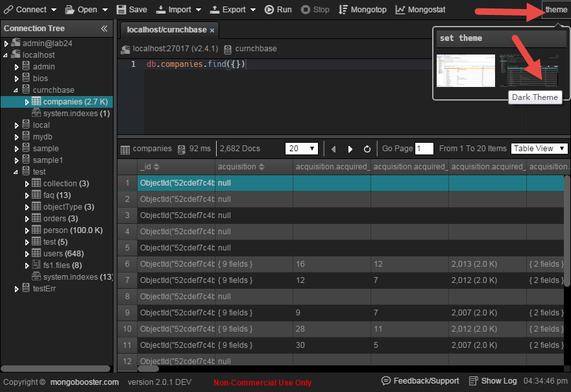
Task: Select the sample1 database
Action: (48, 160)
